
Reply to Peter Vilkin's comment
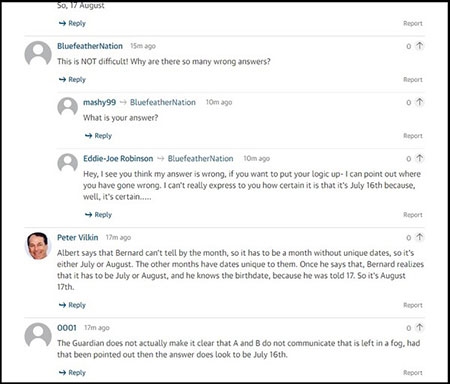72,305
